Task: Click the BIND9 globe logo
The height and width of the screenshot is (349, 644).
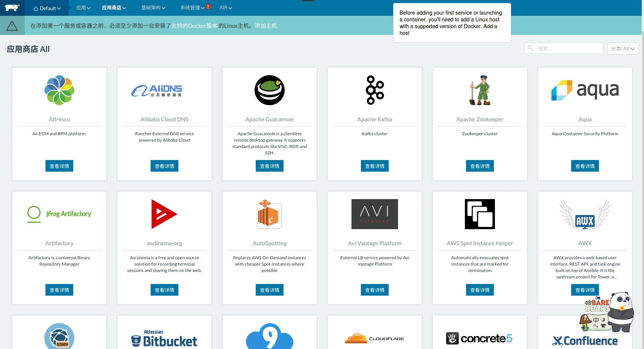Action: (59, 337)
